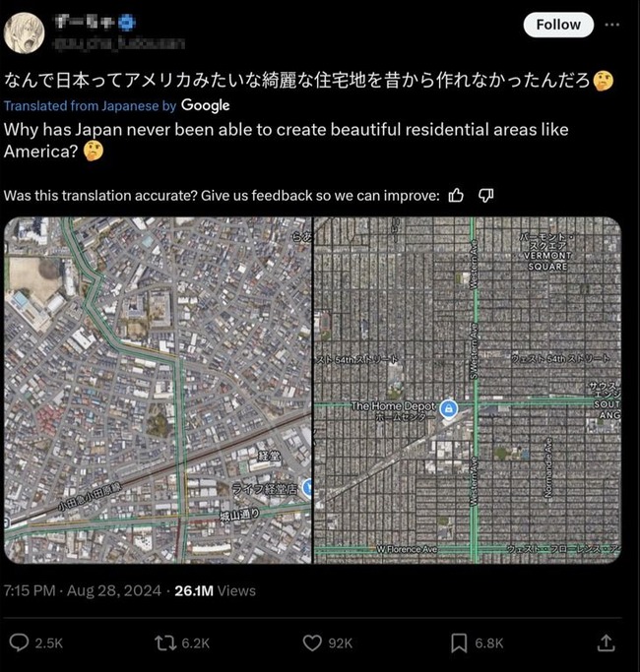
Task: Click the 92K likes count
Action: click(x=340, y=643)
